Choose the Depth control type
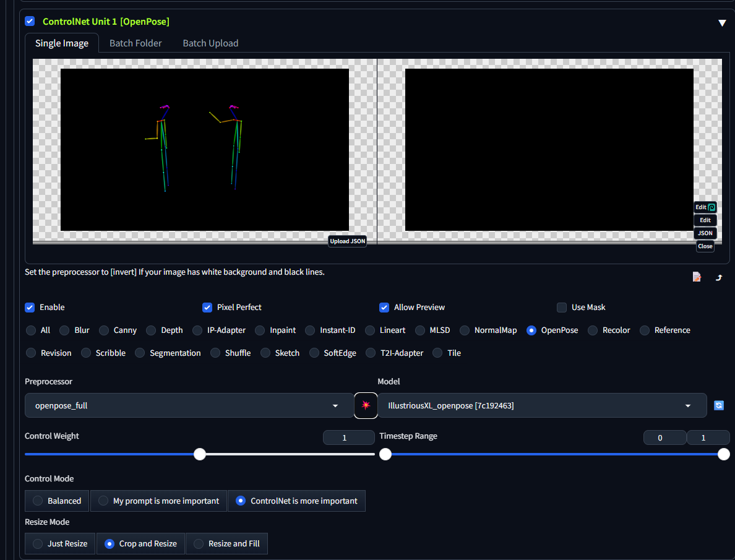This screenshot has height=560, width=735. point(165,330)
